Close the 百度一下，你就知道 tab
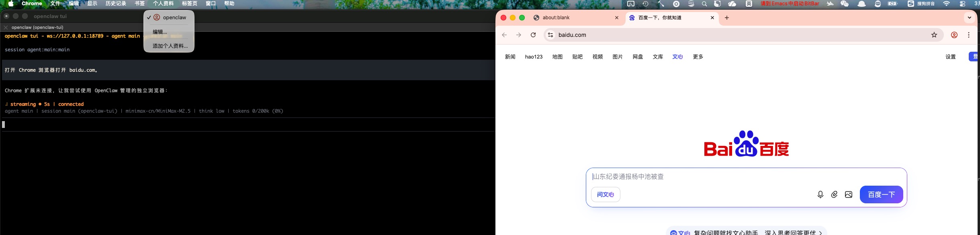The height and width of the screenshot is (235, 980). [712, 18]
